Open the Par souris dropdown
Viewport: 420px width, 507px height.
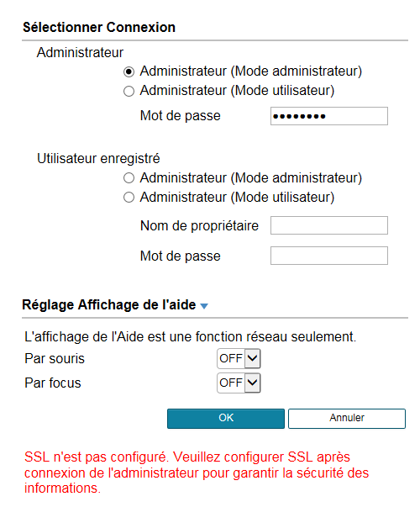tap(239, 358)
